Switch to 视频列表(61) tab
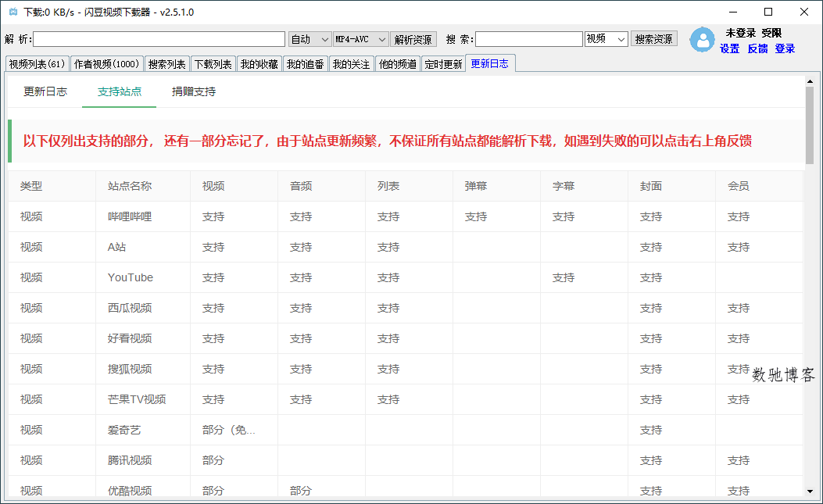 (37, 64)
